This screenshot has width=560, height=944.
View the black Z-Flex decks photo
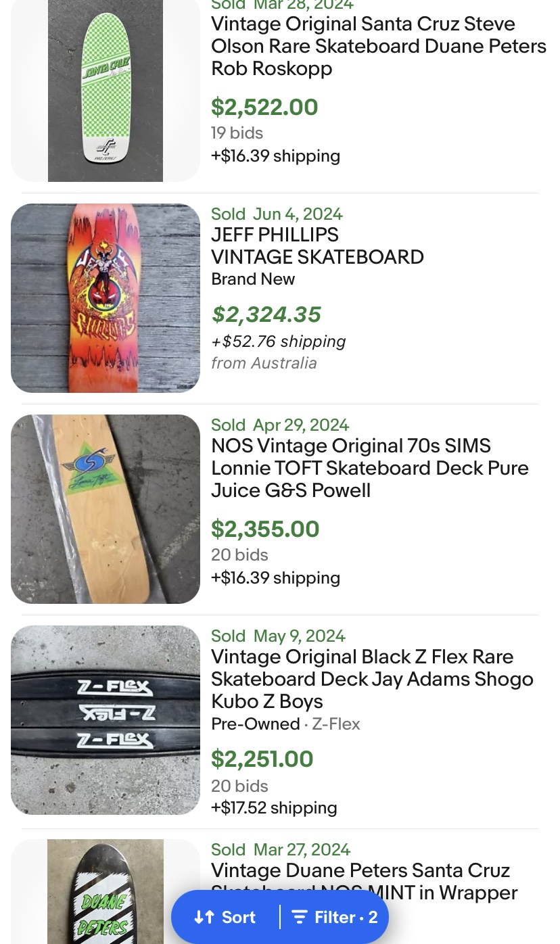[x=106, y=719]
